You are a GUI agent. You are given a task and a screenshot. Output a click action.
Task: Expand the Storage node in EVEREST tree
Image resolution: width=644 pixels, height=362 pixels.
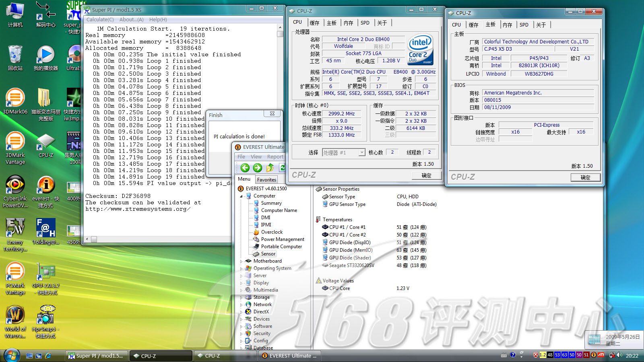point(242,298)
